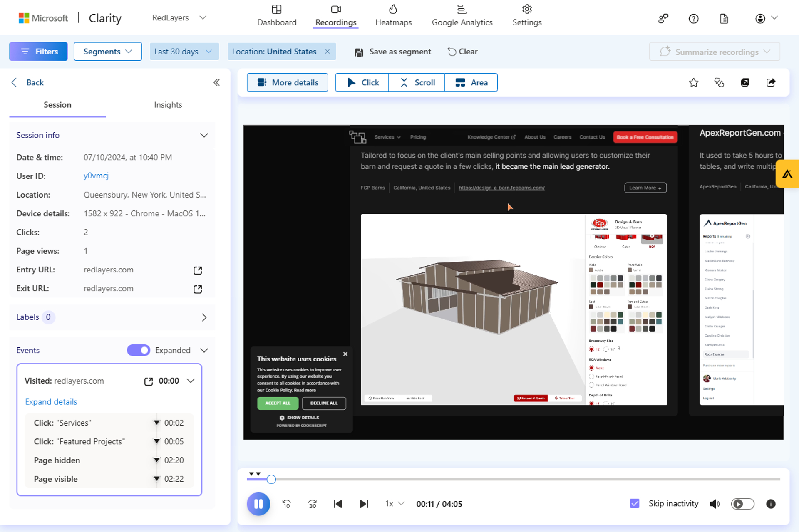Open Summarize recordings dropdown
The height and width of the screenshot is (532, 799).
715,52
